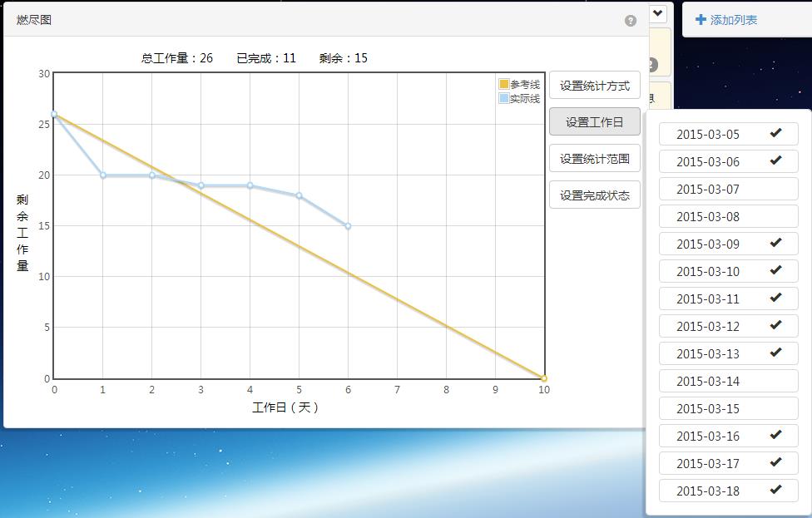Viewport: 812px width, 518px height.
Task: Click the 设置统计方式 button
Action: pyautogui.click(x=595, y=86)
